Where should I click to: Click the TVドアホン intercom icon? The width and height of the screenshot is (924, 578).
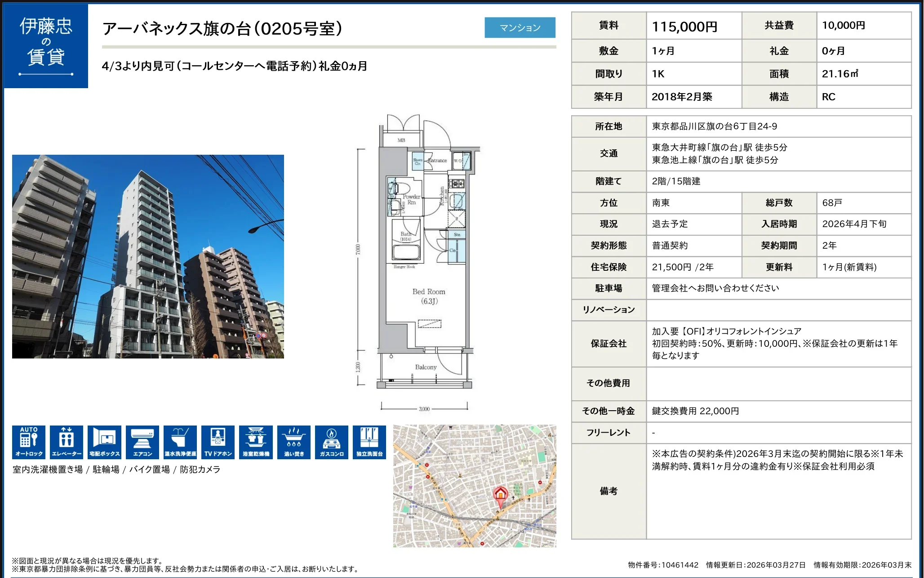click(x=218, y=442)
